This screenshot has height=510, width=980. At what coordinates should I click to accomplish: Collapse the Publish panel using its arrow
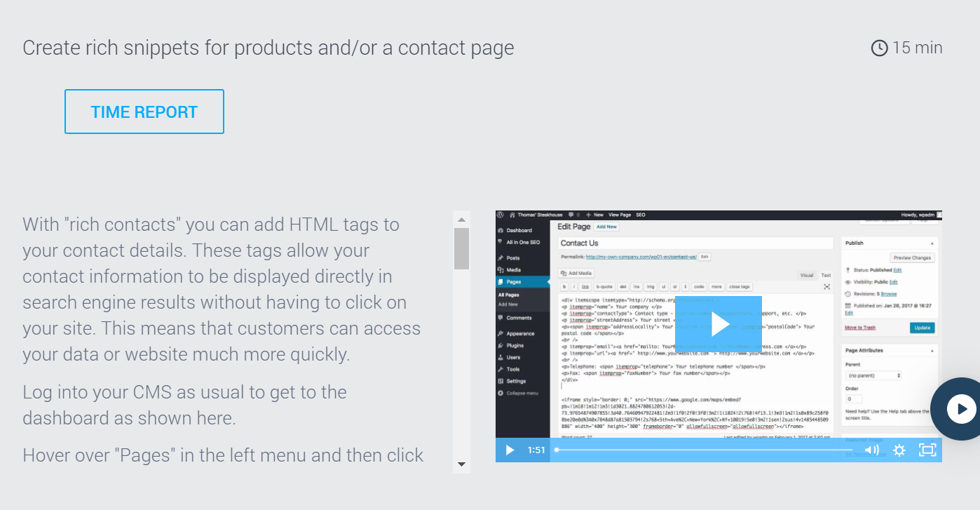(x=932, y=243)
